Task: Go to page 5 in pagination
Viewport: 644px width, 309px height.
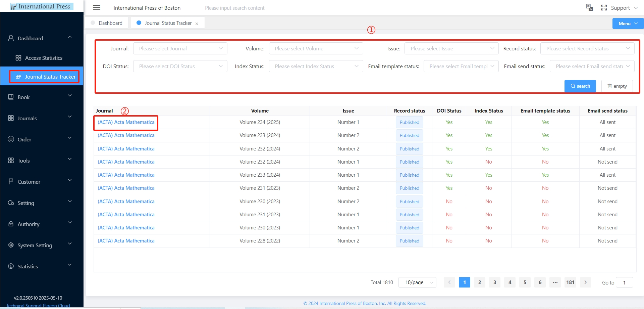Action: (x=525, y=282)
